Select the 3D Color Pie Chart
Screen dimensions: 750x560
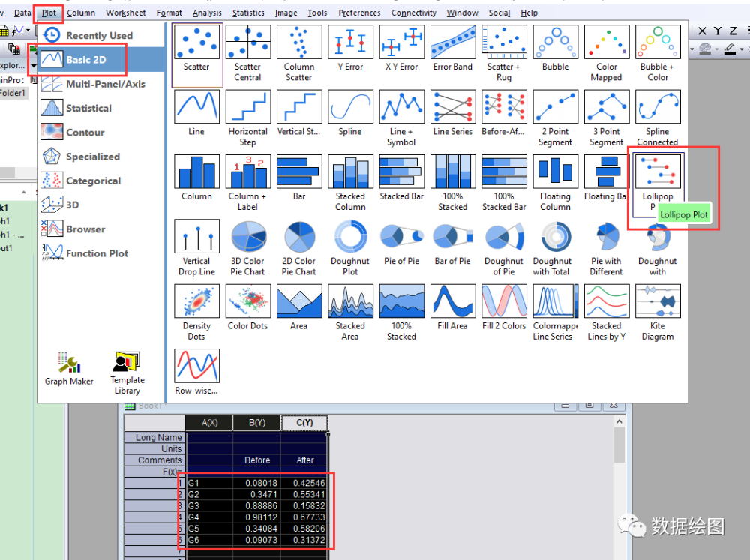pos(247,236)
